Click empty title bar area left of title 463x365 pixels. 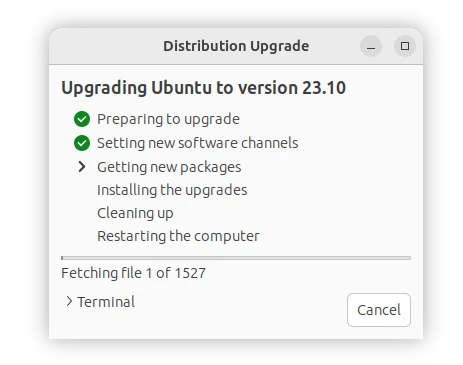point(107,46)
